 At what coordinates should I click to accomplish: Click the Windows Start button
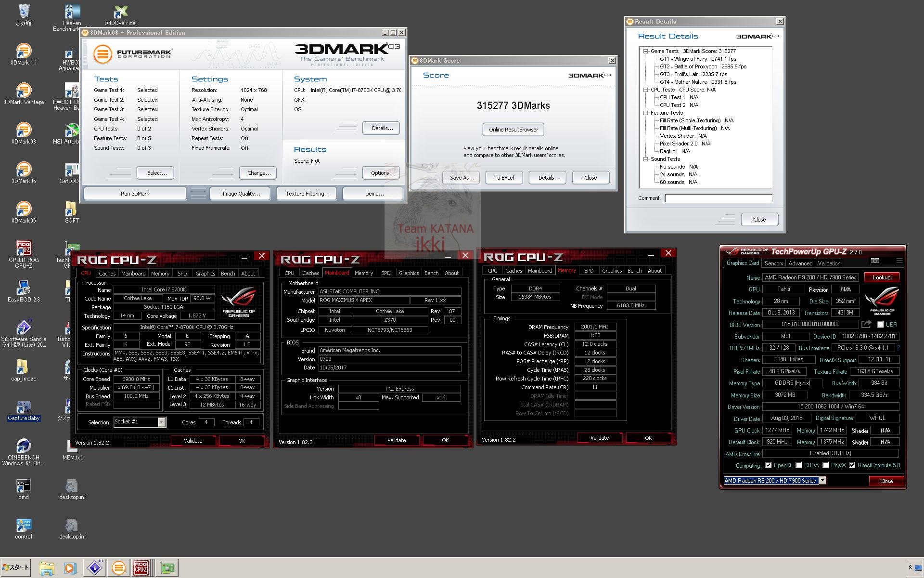(x=15, y=568)
